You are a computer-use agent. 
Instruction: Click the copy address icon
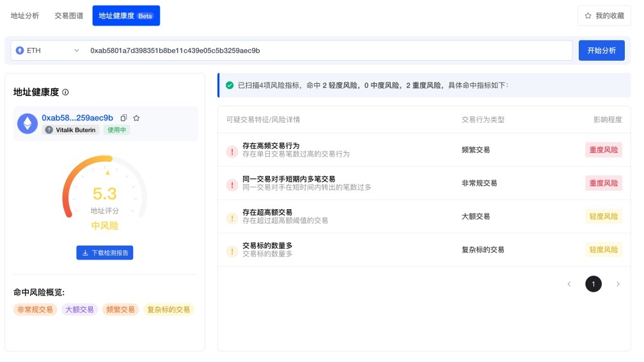[x=124, y=118]
